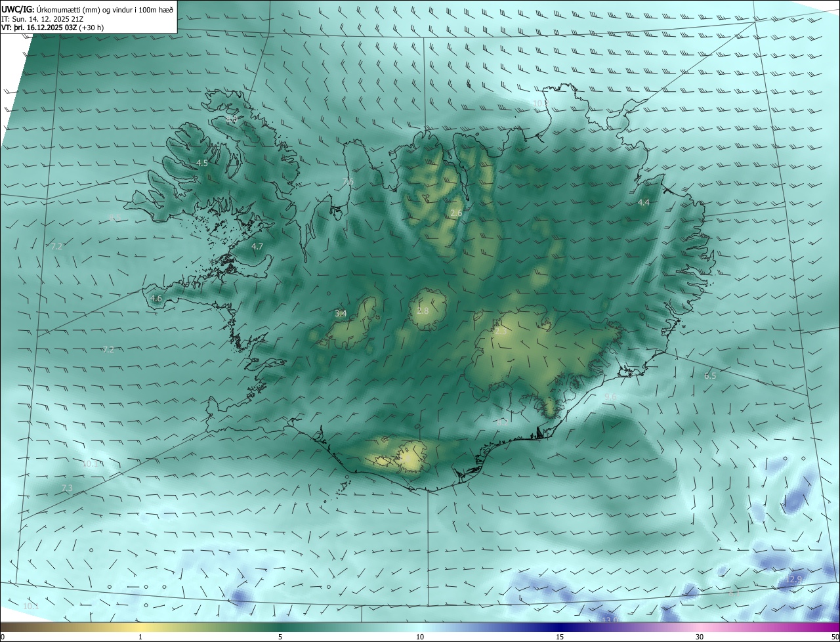
Task: Click the 4.7 value label on the map
Action: (257, 247)
